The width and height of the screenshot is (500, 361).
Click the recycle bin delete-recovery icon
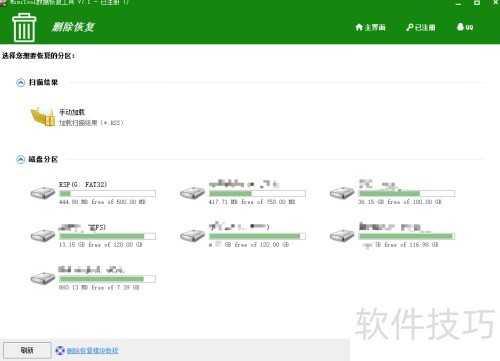(x=24, y=28)
